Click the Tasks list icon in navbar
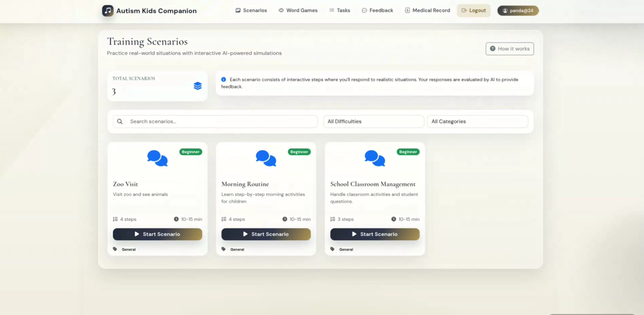Screen dimensions: 644x315 pyautogui.click(x=332, y=11)
